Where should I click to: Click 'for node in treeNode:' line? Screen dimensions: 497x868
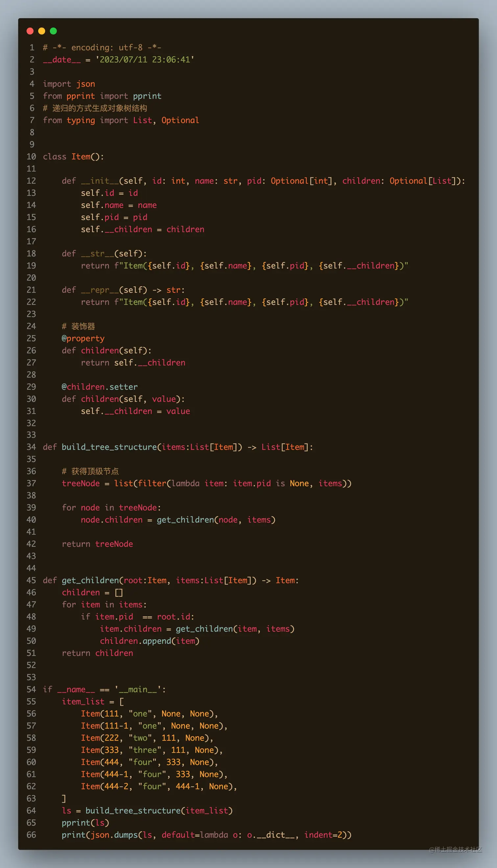pos(111,508)
